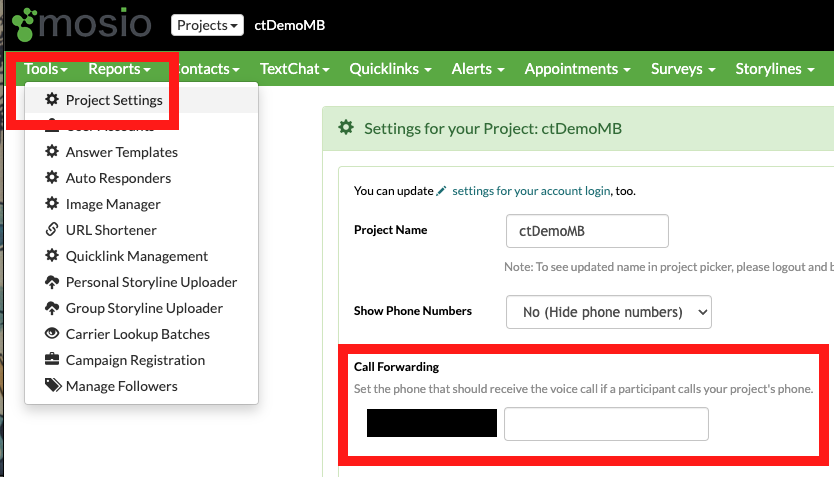This screenshot has height=477, width=834.
Task: Click the Settings for your Project heading text
Action: pos(493,128)
